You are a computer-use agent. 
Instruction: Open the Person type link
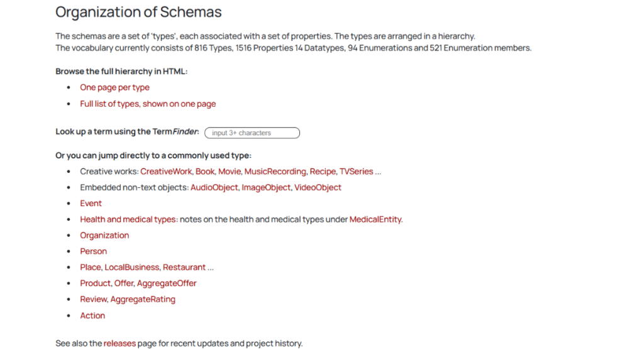point(93,252)
